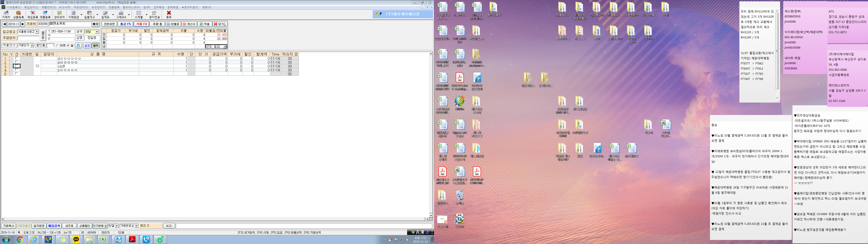
Task: Click the 삭제 F4 button
Action: [141, 24]
